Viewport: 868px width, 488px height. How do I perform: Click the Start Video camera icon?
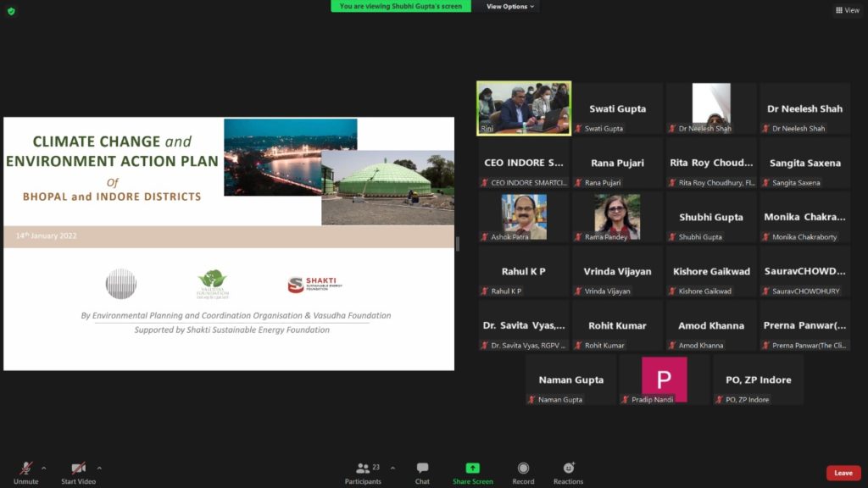(x=78, y=468)
